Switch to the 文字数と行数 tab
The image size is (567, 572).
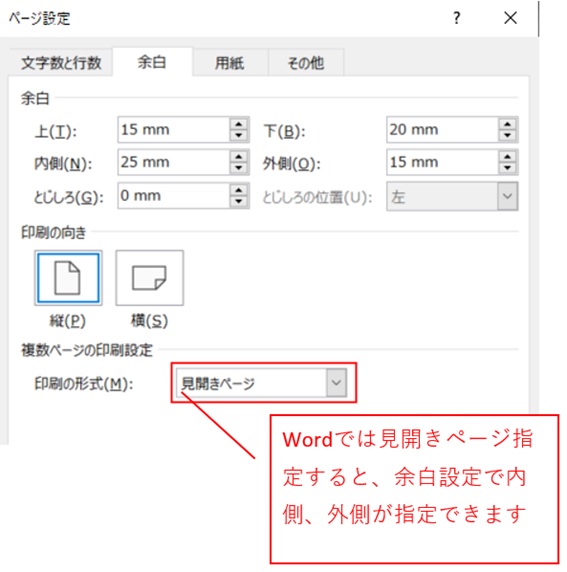61,63
